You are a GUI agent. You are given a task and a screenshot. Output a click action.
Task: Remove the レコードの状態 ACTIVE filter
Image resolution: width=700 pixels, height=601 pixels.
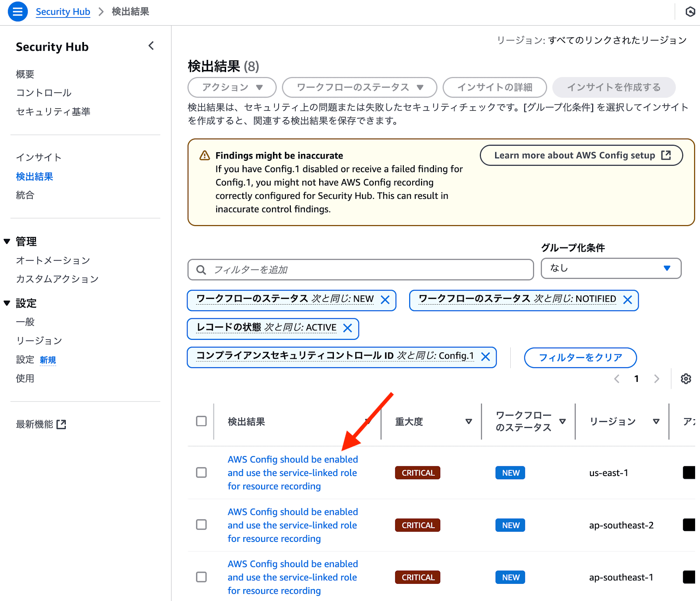348,328
